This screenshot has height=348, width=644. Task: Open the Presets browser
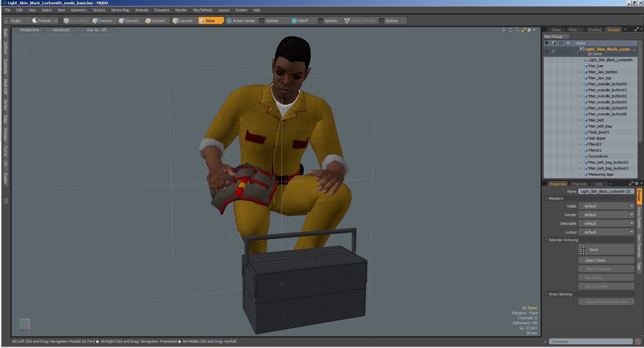coord(45,21)
